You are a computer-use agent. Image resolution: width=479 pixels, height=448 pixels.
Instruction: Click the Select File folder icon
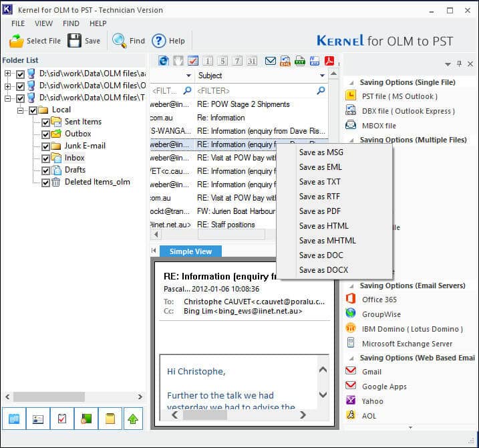[x=17, y=41]
